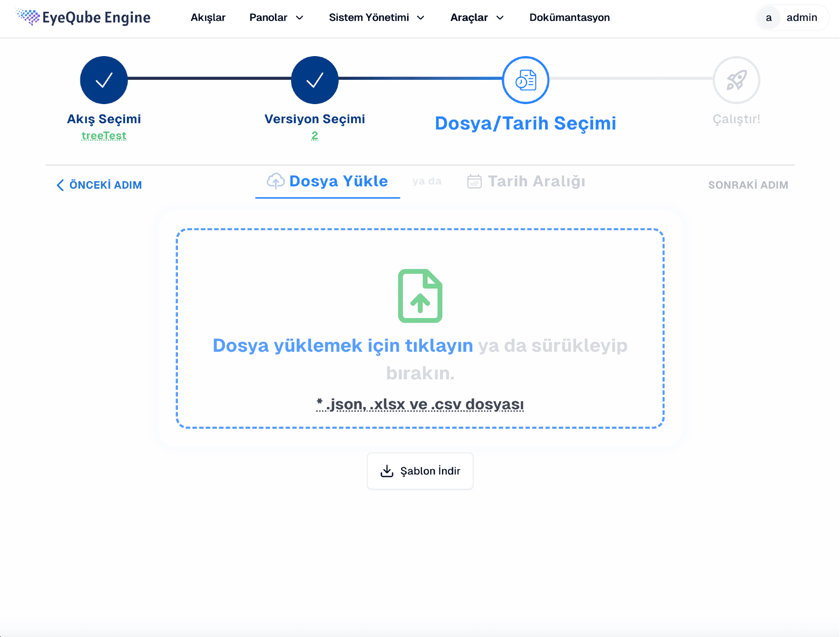This screenshot has width=840, height=637.
Task: Click the EyeQube Engine logo
Action: coord(83,18)
